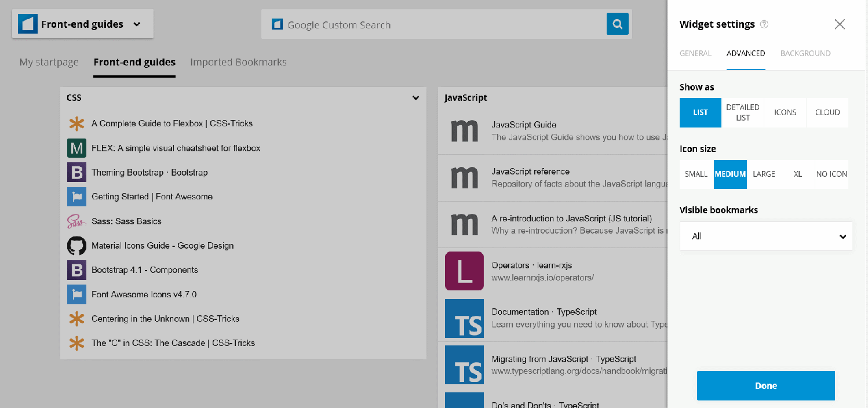The height and width of the screenshot is (408, 868).
Task: Choose NO ICON for icon size
Action: coord(831,174)
